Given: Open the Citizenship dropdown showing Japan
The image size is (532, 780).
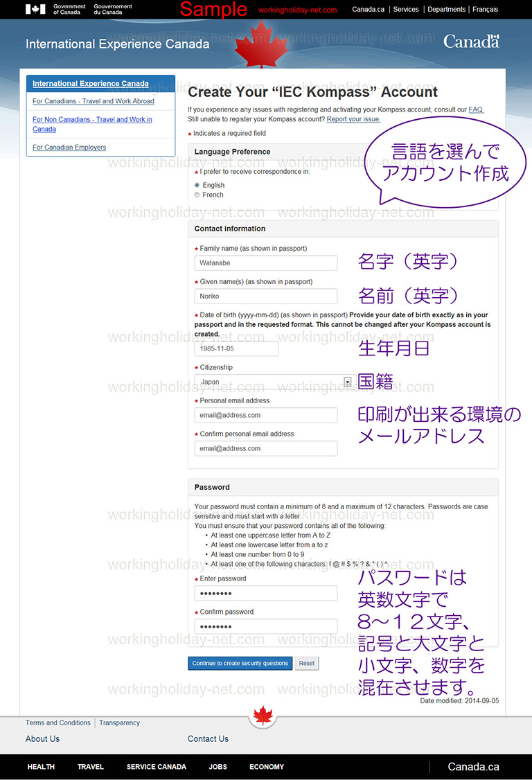Looking at the screenshot, I should click(273, 382).
